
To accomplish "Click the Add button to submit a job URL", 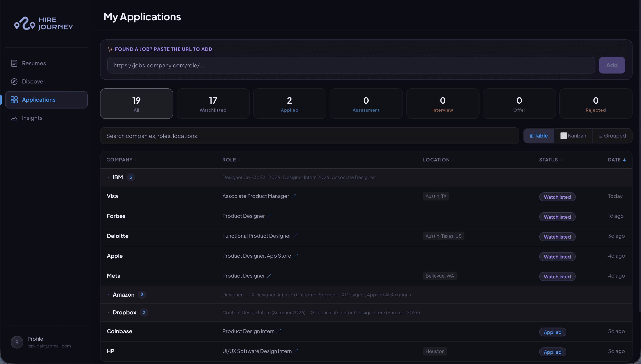I will tap(612, 65).
